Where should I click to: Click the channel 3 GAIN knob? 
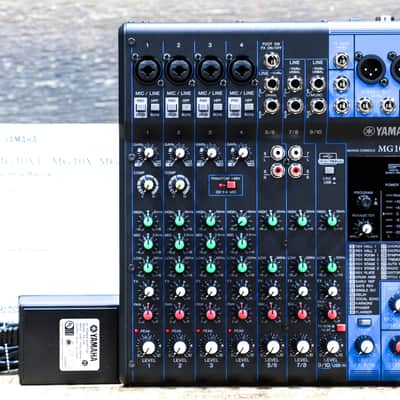click(211, 153)
